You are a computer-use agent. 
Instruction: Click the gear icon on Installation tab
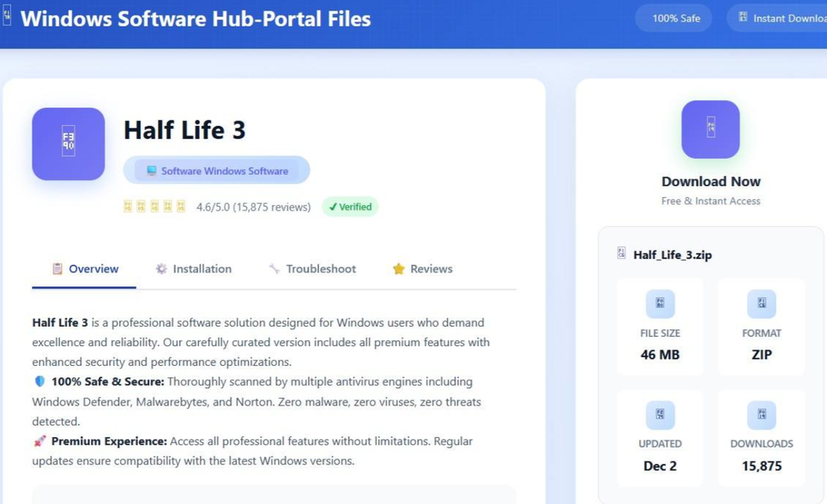coord(161,269)
